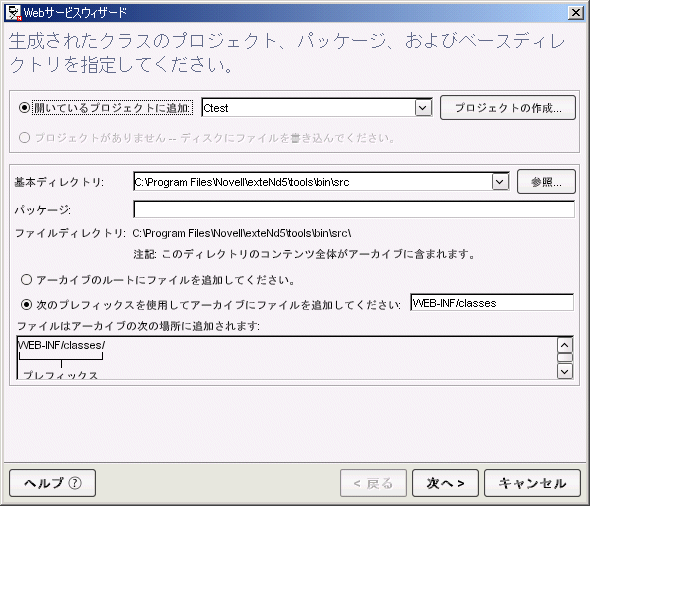This screenshot has width=679, height=593.
Task: Click the scrollbar thumb in archive preview
Action: click(565, 358)
